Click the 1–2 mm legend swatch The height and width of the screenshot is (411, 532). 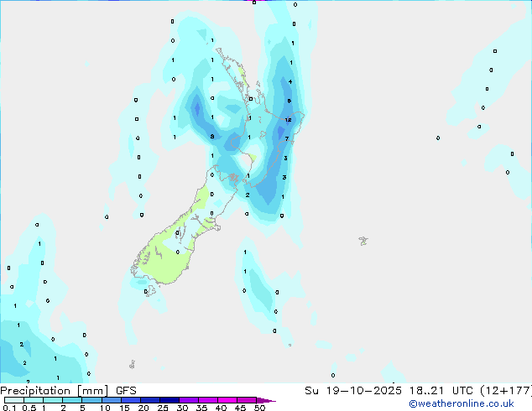[x=53, y=400]
